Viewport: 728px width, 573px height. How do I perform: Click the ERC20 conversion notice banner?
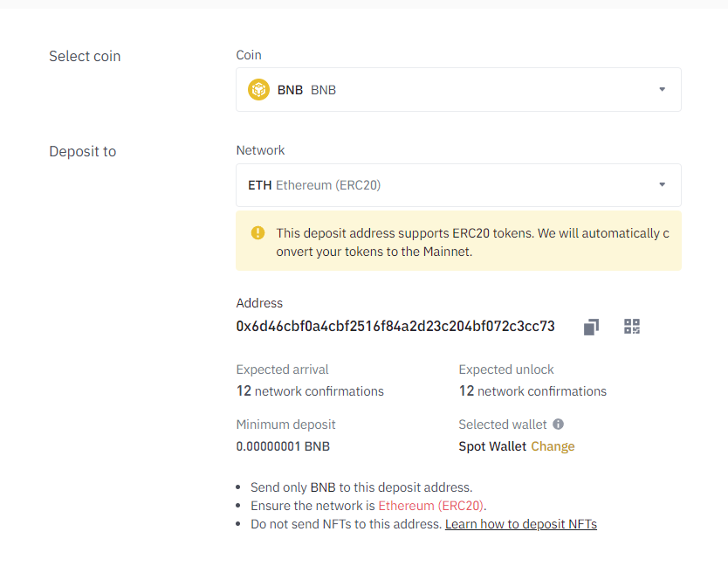pyautogui.click(x=459, y=241)
